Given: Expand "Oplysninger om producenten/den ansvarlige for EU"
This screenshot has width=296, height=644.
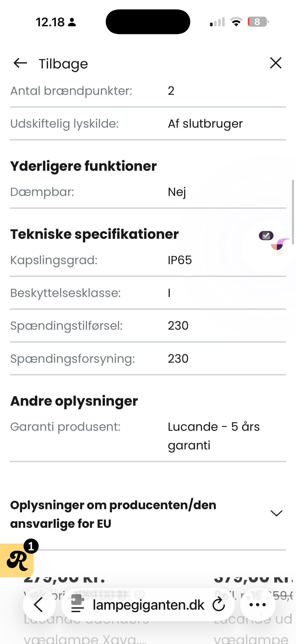Looking at the screenshot, I should [113, 514].
